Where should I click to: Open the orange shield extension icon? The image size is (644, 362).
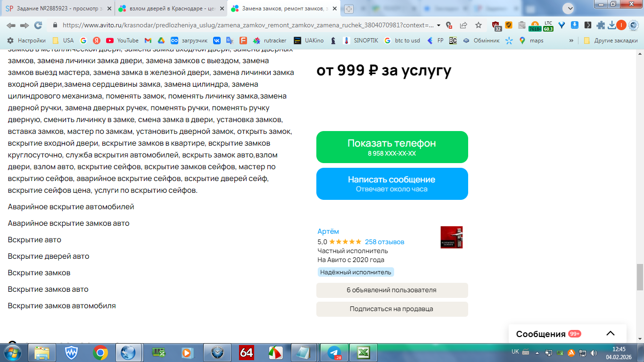509,25
